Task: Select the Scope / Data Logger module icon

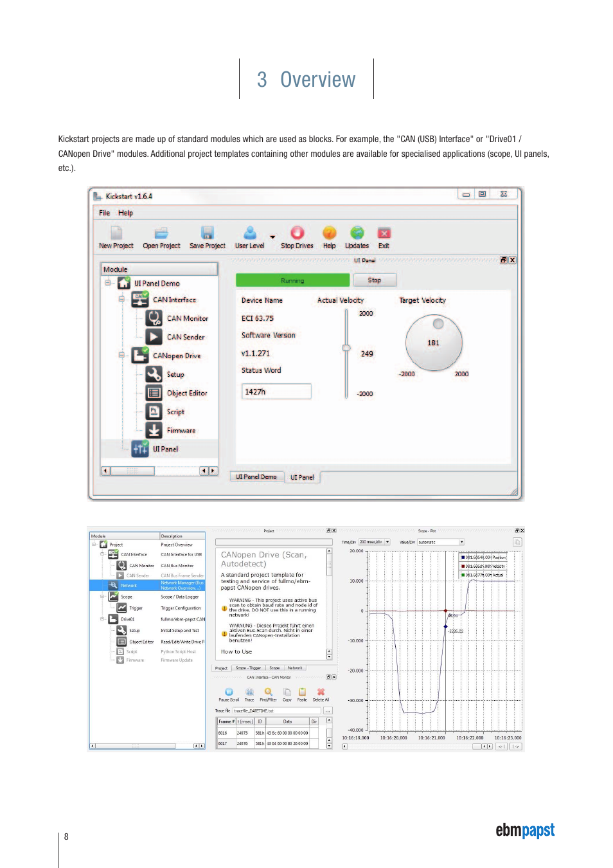Action: (114, 597)
